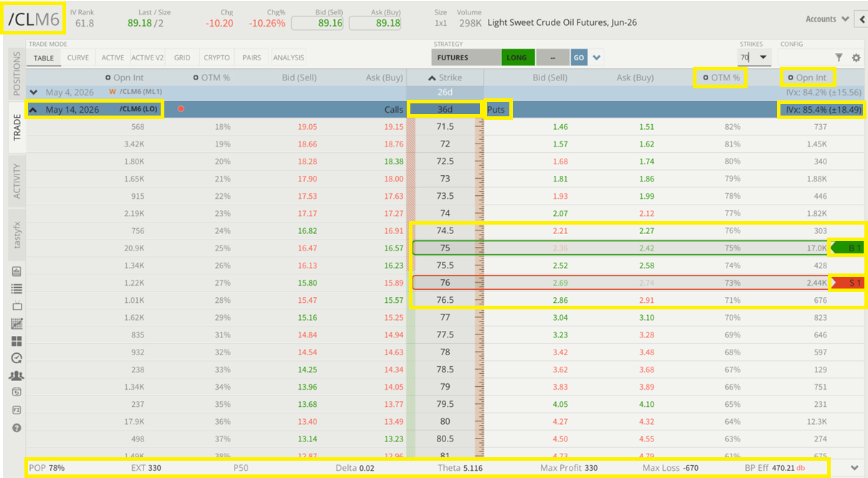This screenshot has width=868, height=478.
Task: Open the clock-arrow history icon in sidebar
Action: 16,358
